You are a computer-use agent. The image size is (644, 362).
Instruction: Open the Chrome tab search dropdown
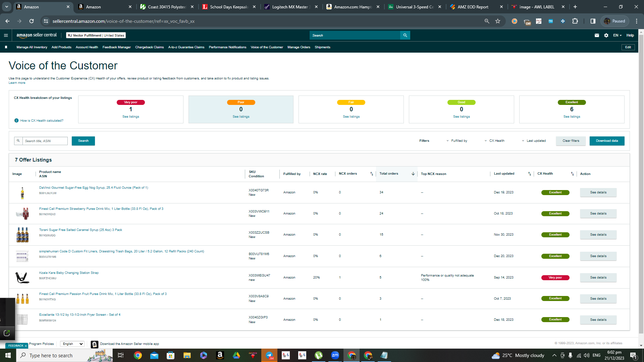point(7,7)
